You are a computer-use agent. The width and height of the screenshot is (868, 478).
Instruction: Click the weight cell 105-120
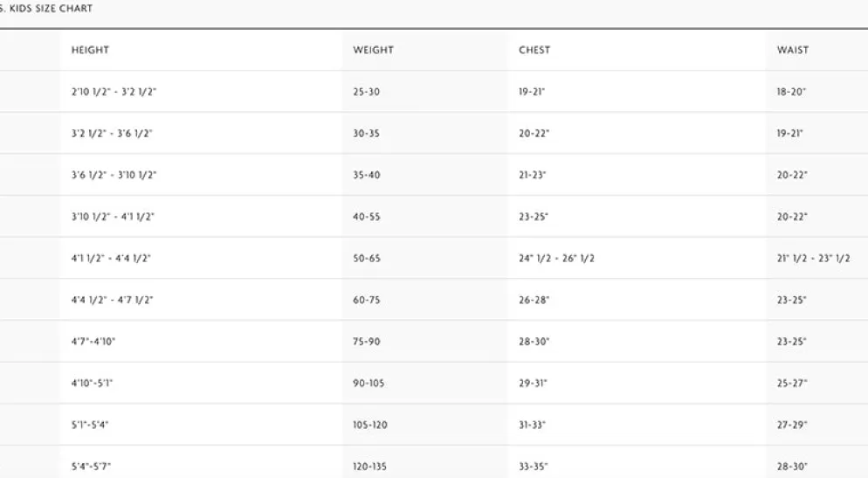coord(369,425)
